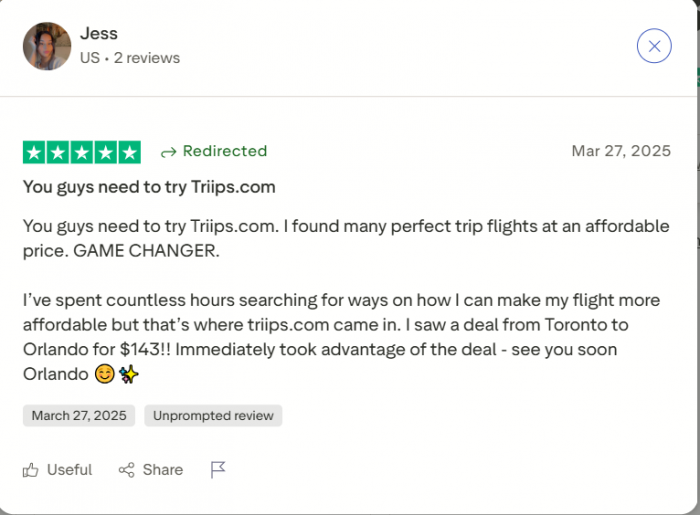Click the Redirected arrow icon
Screen dimensions: 700x515
pos(168,152)
